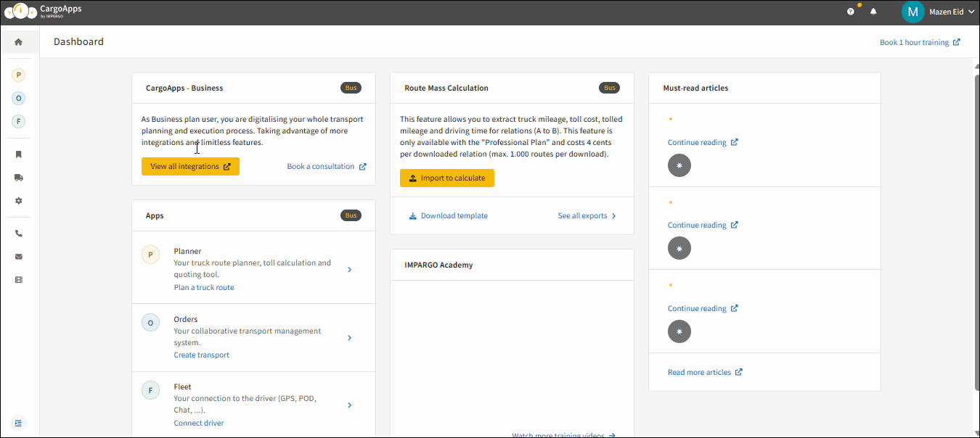Expand the Orders row chevron
Image resolution: width=980 pixels, height=438 pixels.
(349, 337)
